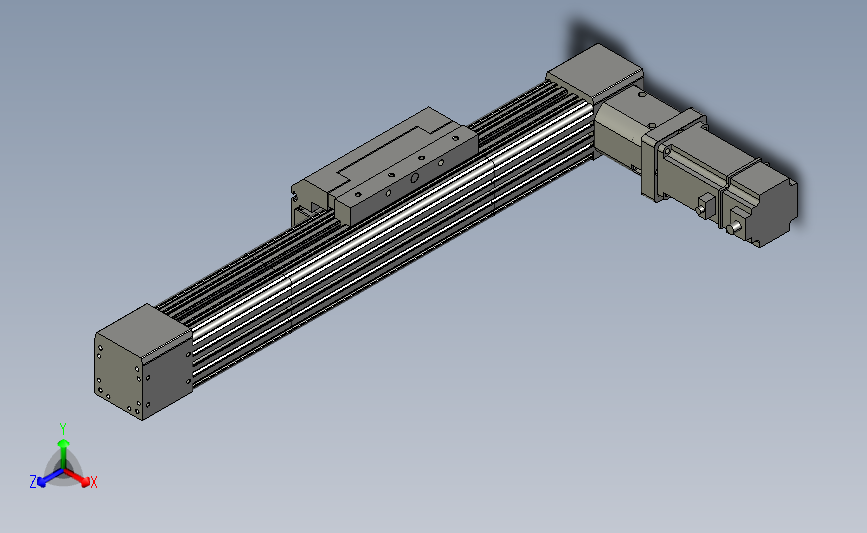
Task: Click the red X axis arrow
Action: [x=78, y=478]
